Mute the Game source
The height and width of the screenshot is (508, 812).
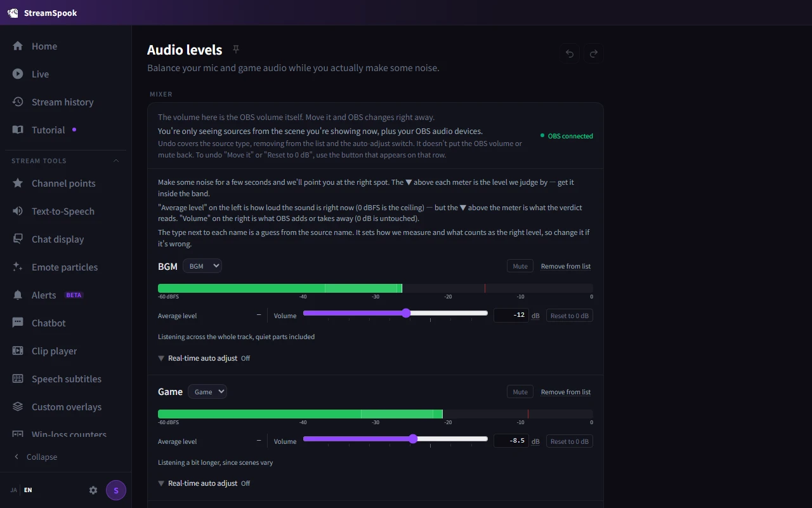point(520,392)
